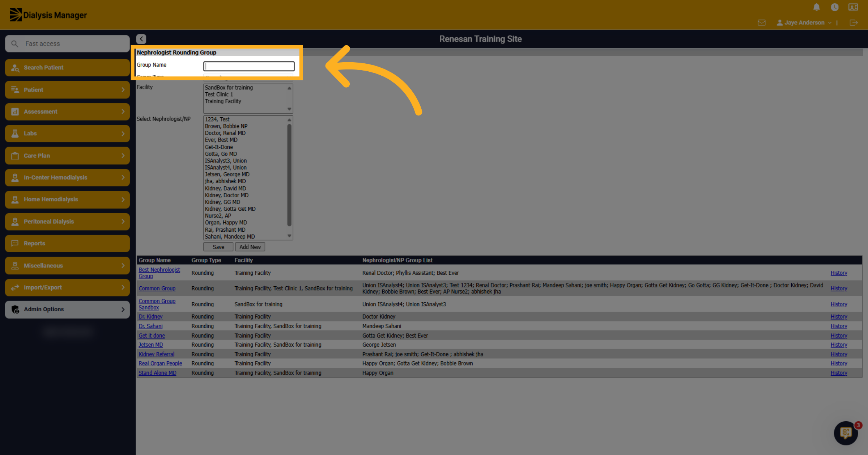868x455 pixels.
Task: Click the Nephrologist list scrollbar
Action: pos(289,175)
